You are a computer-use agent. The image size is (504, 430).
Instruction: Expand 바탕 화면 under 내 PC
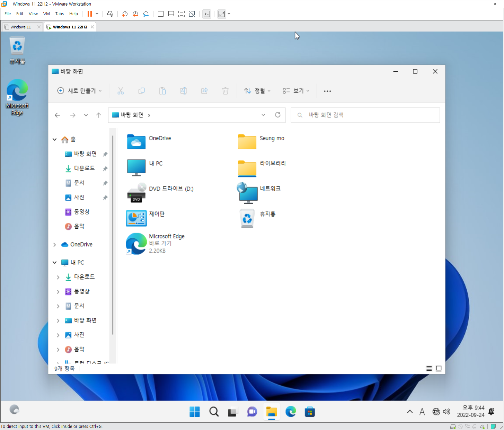coord(58,321)
